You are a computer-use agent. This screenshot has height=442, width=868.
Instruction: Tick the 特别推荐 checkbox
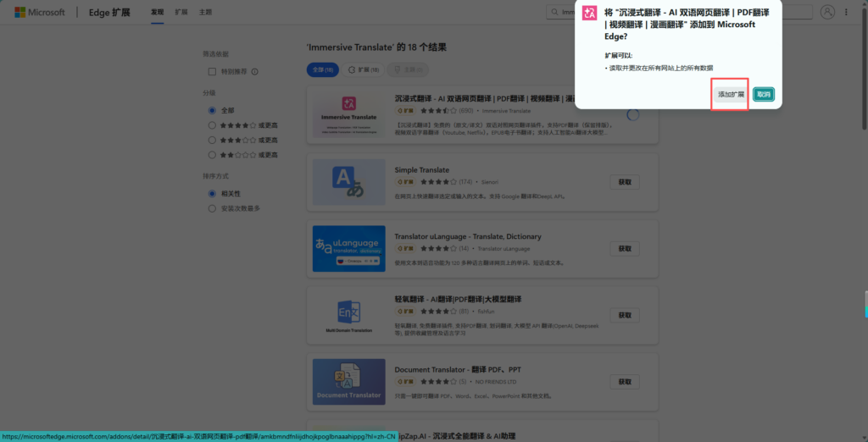click(212, 71)
